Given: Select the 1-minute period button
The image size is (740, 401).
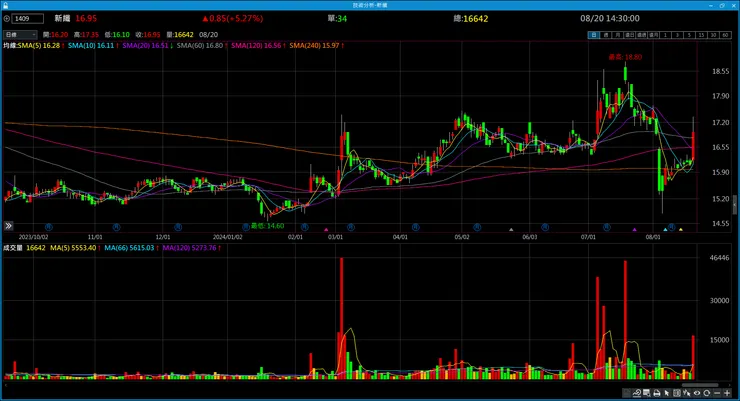Looking at the screenshot, I should [x=665, y=35].
